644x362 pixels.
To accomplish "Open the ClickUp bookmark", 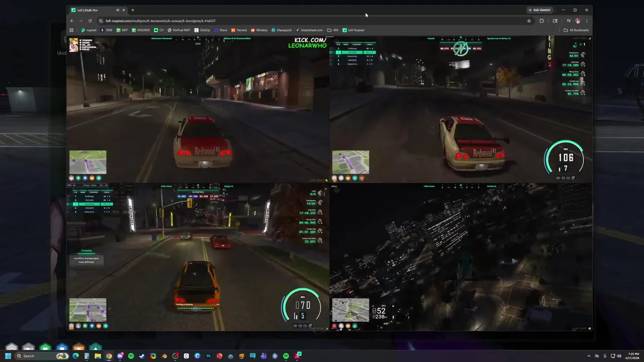I will pos(203,30).
